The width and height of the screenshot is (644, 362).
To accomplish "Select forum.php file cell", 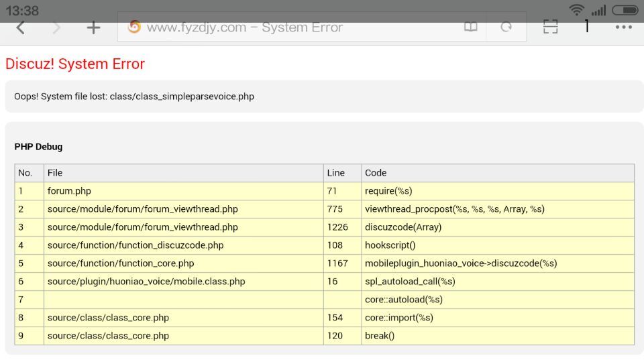I will coord(184,191).
